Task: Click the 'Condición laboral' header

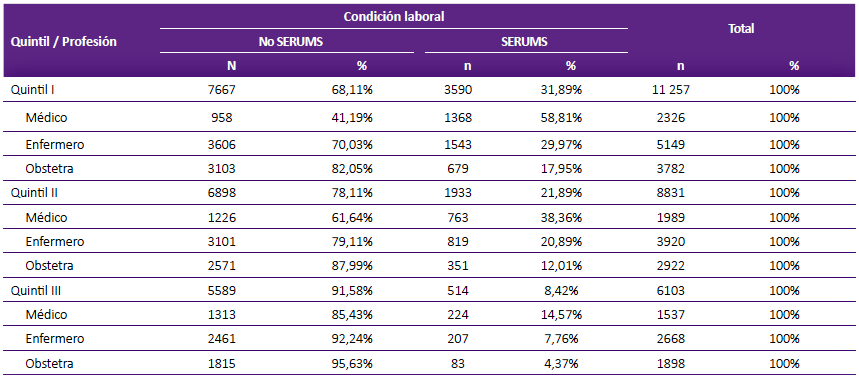Action: pyautogui.click(x=393, y=16)
